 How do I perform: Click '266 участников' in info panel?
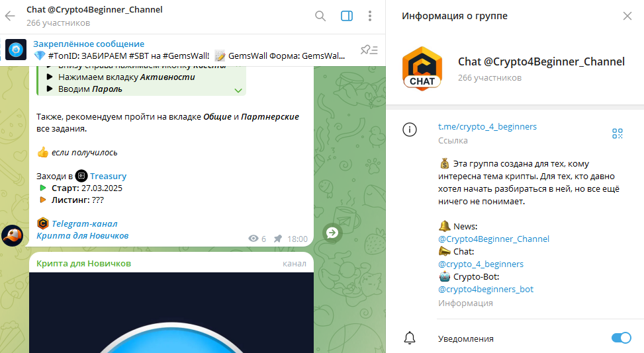(490, 77)
